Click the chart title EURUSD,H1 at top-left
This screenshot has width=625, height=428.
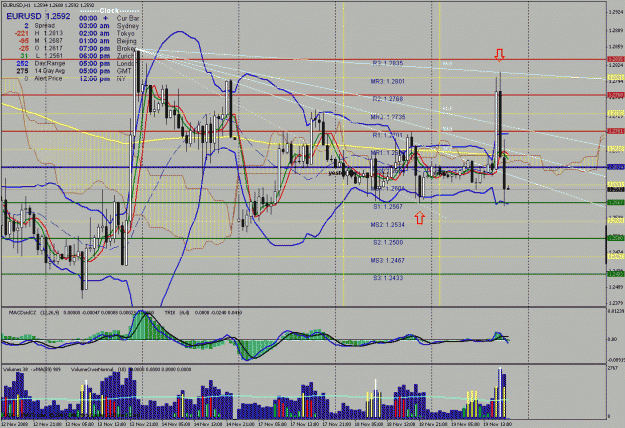[17, 6]
